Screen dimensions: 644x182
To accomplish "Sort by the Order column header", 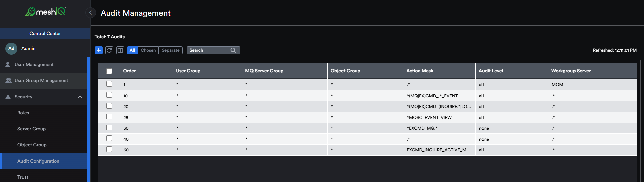I will tap(146, 71).
